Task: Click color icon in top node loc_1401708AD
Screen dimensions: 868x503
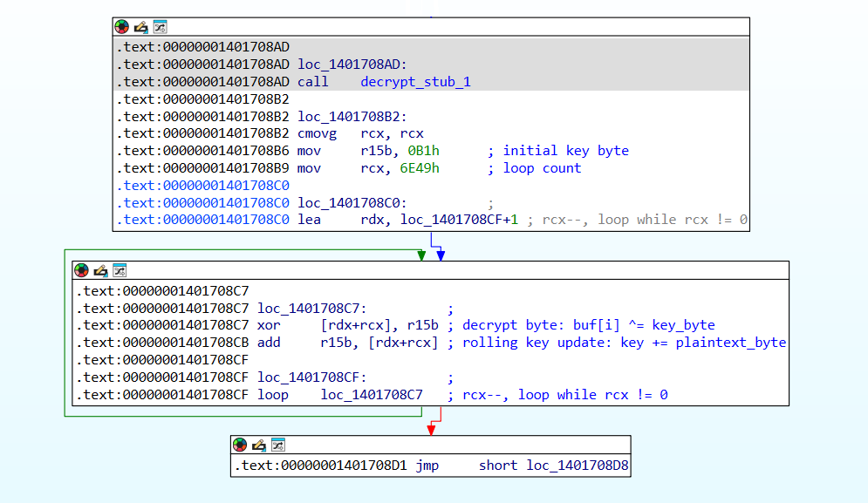Action: pos(122,26)
